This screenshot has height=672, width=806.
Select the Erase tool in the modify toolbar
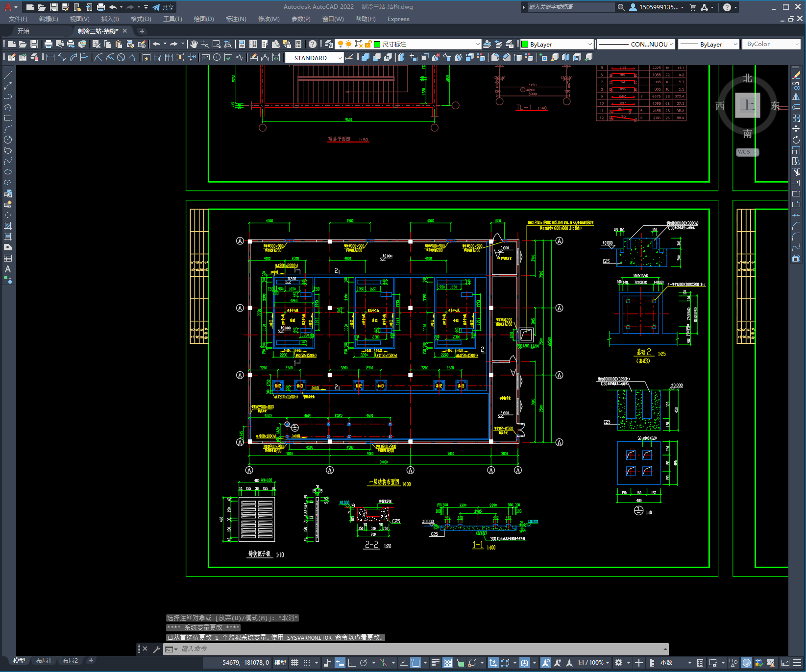point(796,75)
